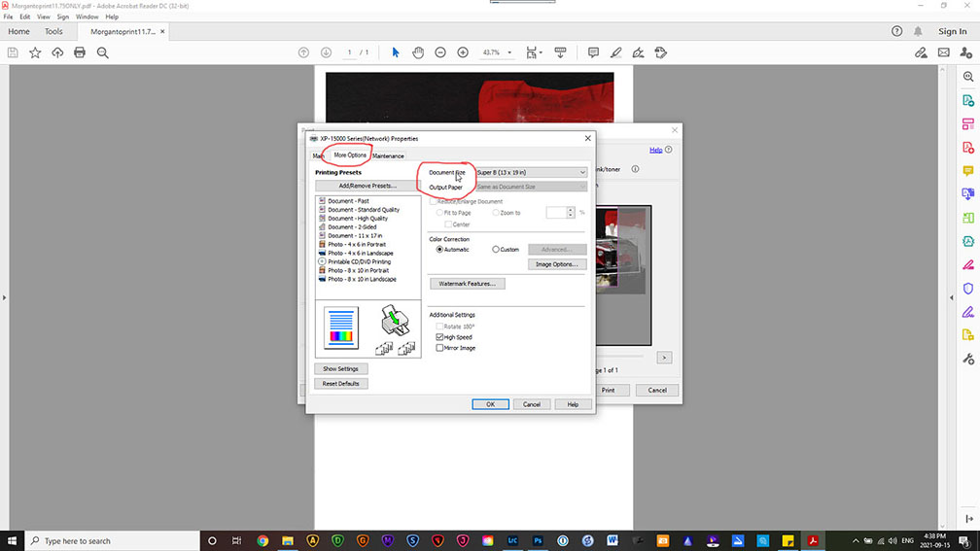Select the Fit to Page radio button
This screenshot has width=980, height=551.
pos(439,213)
